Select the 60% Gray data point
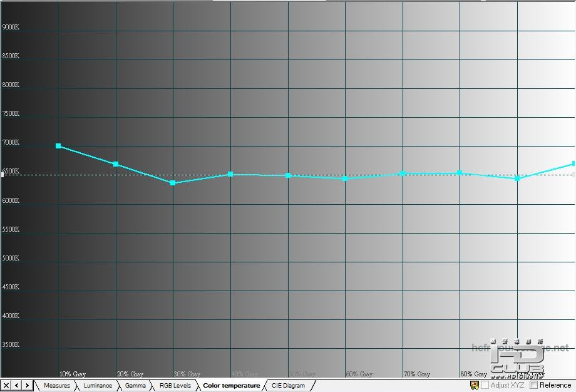 click(345, 178)
